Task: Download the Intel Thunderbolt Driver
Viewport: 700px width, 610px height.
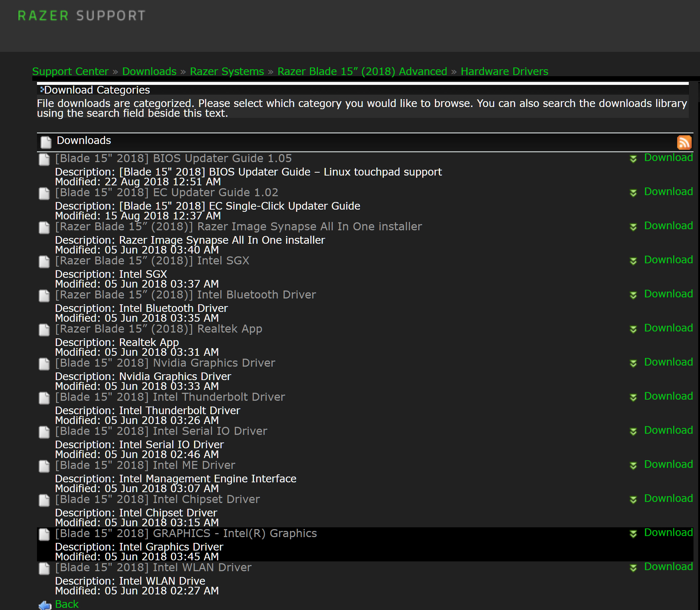Action: 668,396
